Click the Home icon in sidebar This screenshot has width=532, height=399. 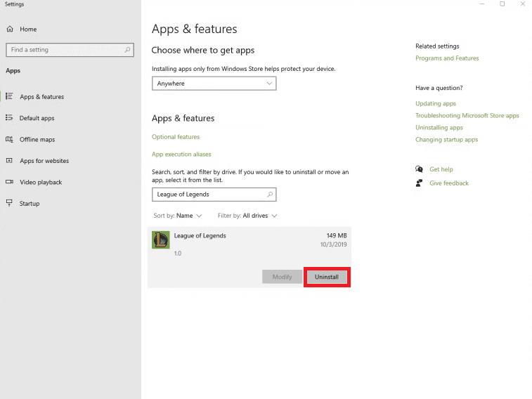tap(10, 29)
